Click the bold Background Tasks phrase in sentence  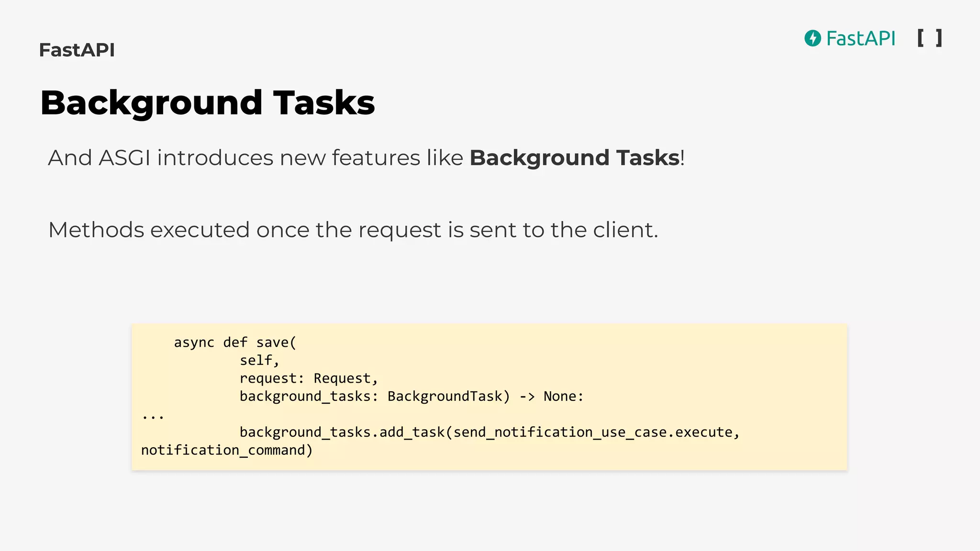pos(574,158)
